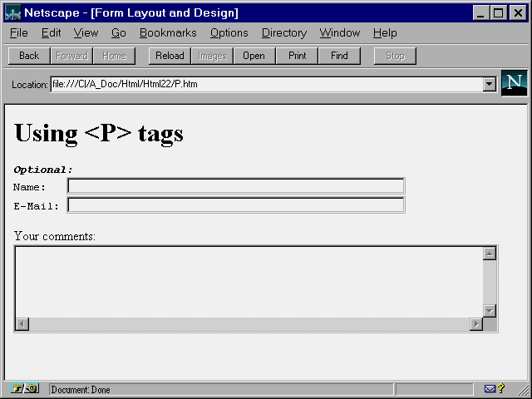
Task: Open the Bookmarks menu
Action: click(168, 33)
